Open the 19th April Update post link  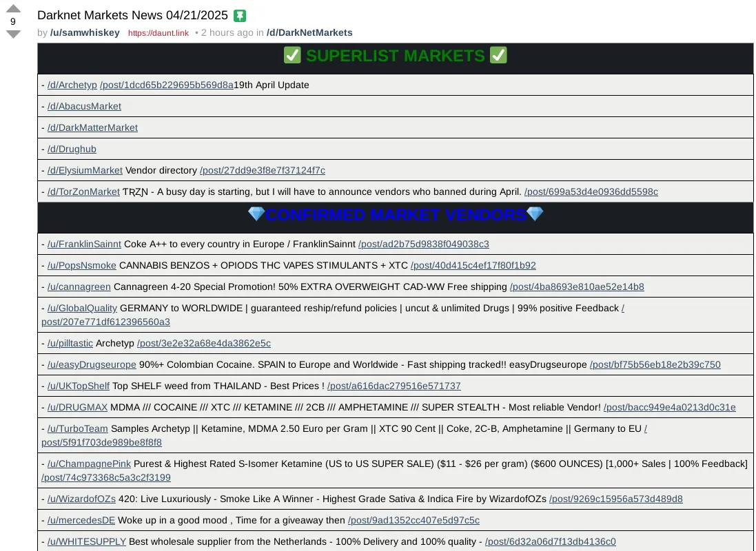(165, 85)
